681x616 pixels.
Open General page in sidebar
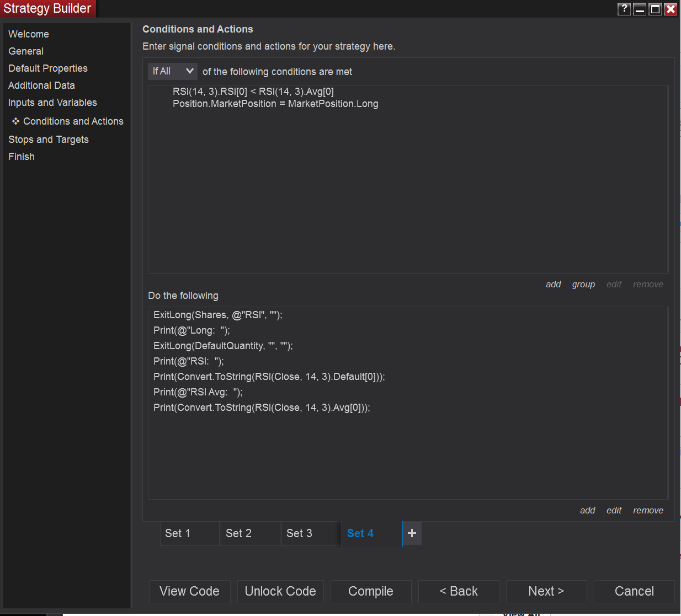pyautogui.click(x=26, y=51)
